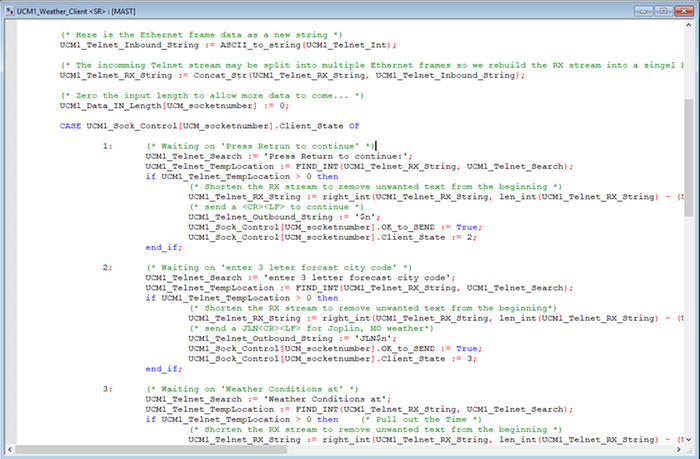This screenshot has width=700, height=459.
Task: Click the line Client_State := 3
Action: point(332,359)
